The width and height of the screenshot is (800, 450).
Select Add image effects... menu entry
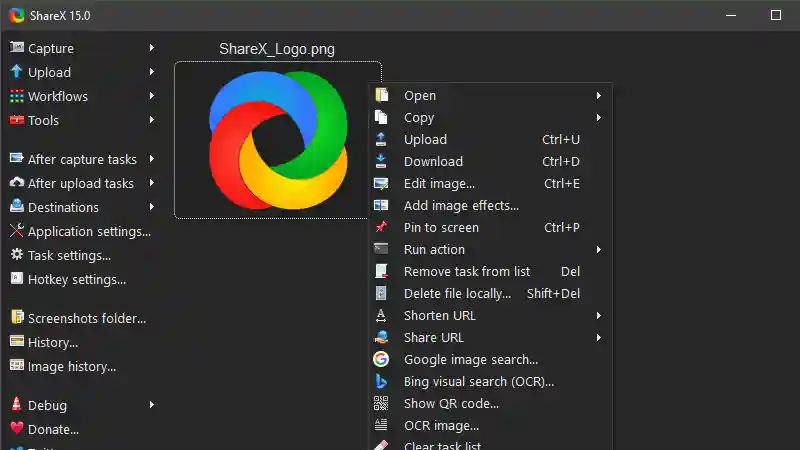(490, 205)
